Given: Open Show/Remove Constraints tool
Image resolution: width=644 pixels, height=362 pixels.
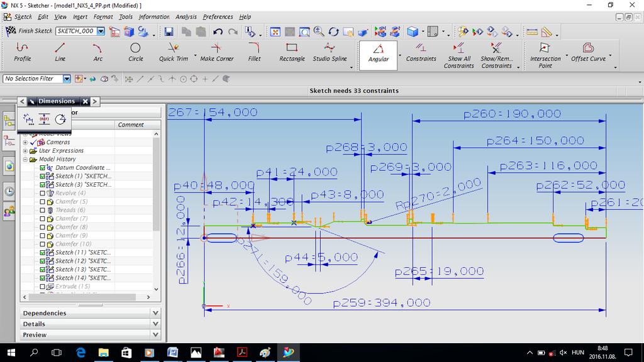Looking at the screenshot, I should point(497,55).
